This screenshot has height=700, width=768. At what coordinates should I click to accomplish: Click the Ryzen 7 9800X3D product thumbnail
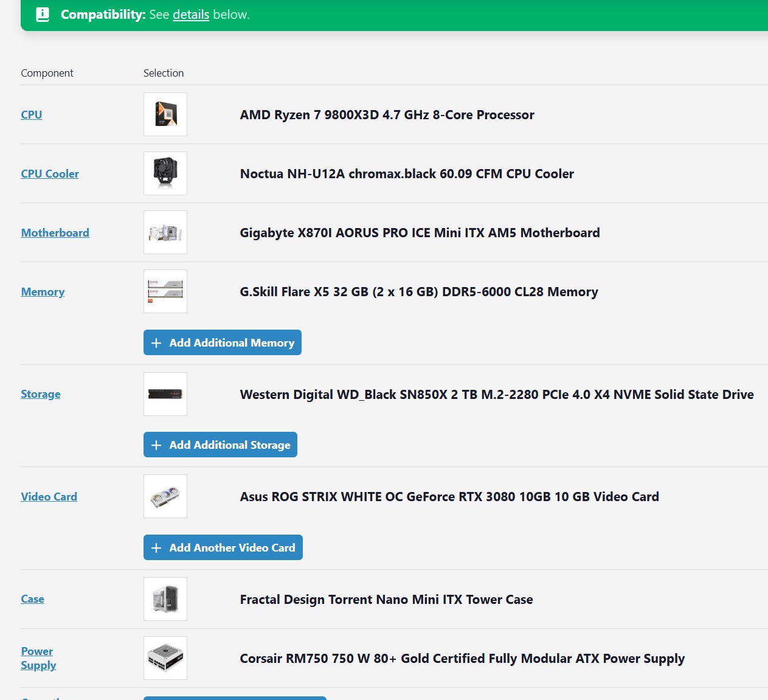(x=165, y=114)
